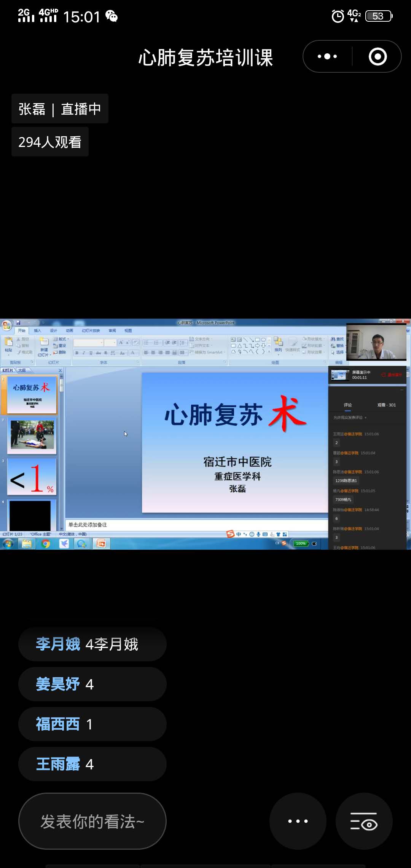Viewport: 411px width, 868px height.
Task: Click the Office button in PowerPoint
Action: 6,325
